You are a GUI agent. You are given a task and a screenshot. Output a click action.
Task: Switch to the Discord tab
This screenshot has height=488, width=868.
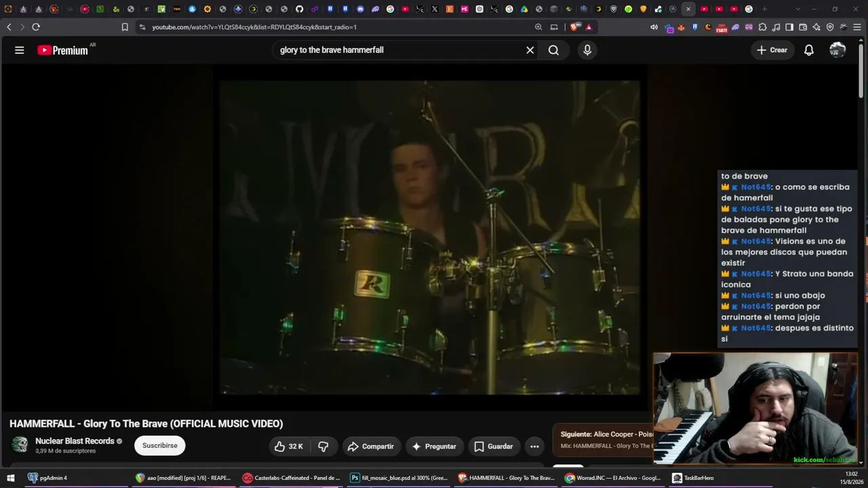point(360,9)
